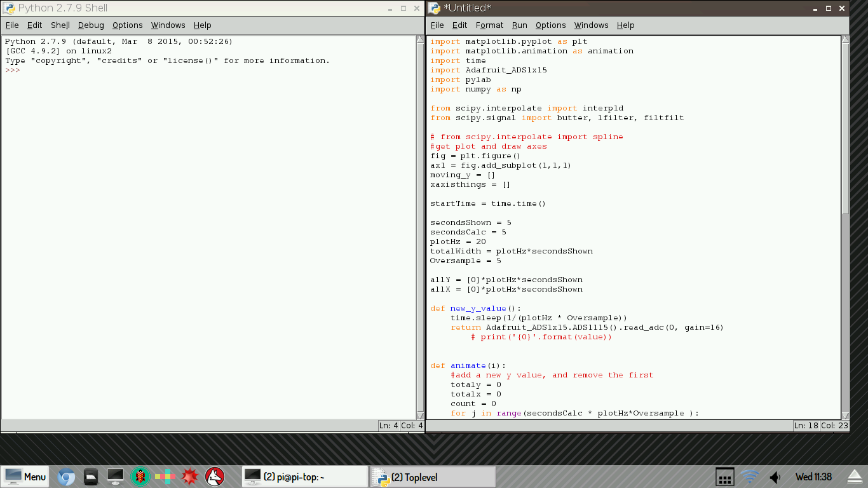
Task: Maximize the Untitled editor window
Action: click(x=829, y=9)
